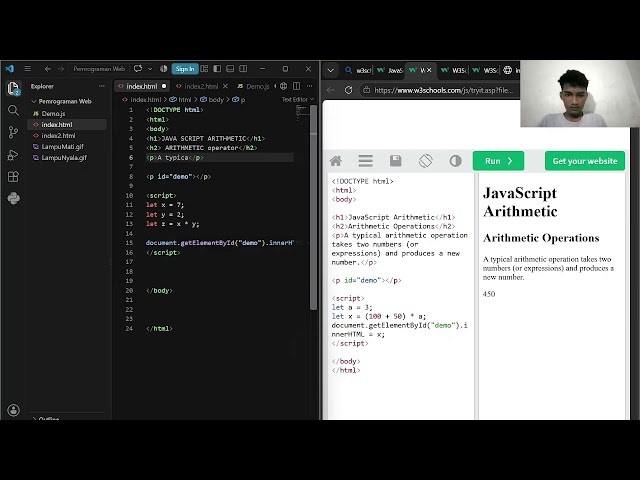Click the globe preview icon in editor toolbar
The image size is (640, 480).
pyautogui.click(x=284, y=86)
